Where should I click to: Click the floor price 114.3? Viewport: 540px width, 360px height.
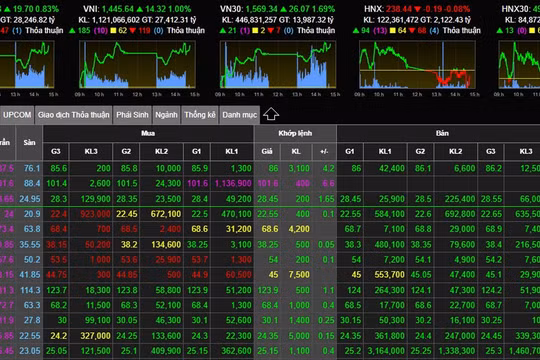[30, 290]
